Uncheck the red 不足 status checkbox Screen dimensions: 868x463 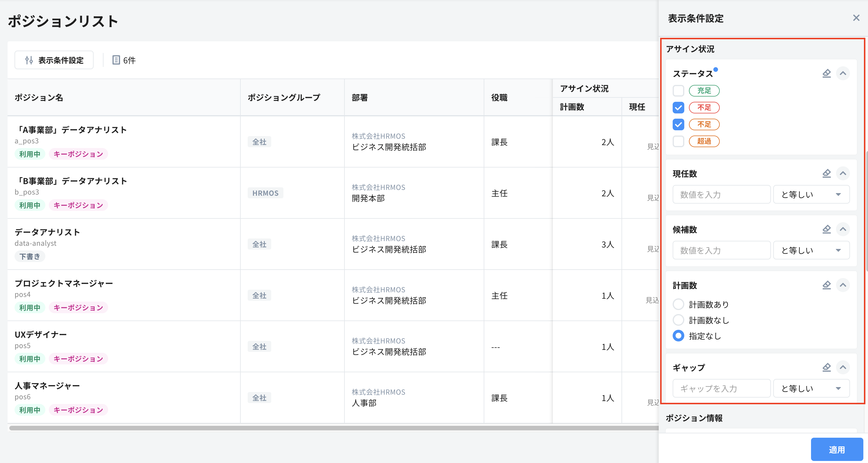pyautogui.click(x=678, y=108)
